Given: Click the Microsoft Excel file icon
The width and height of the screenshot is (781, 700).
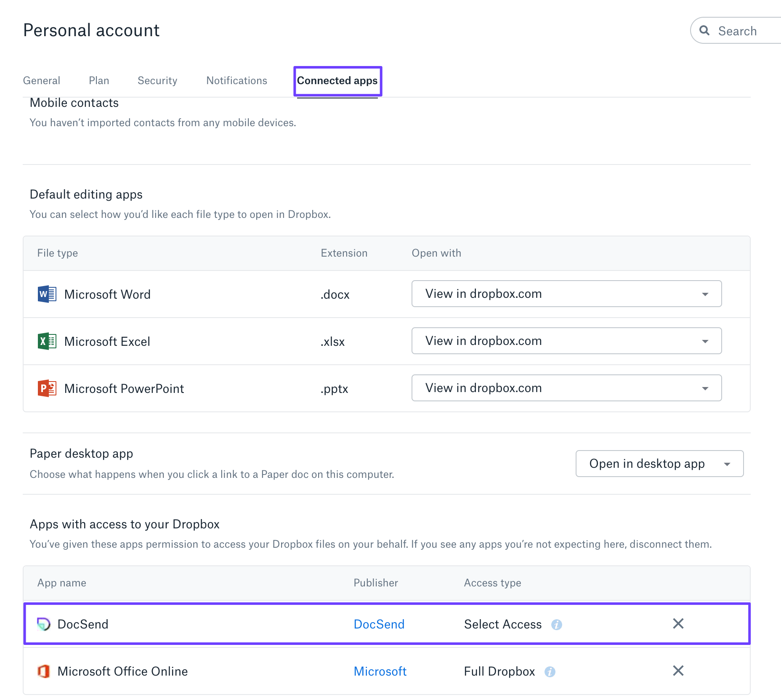Looking at the screenshot, I should [x=47, y=341].
